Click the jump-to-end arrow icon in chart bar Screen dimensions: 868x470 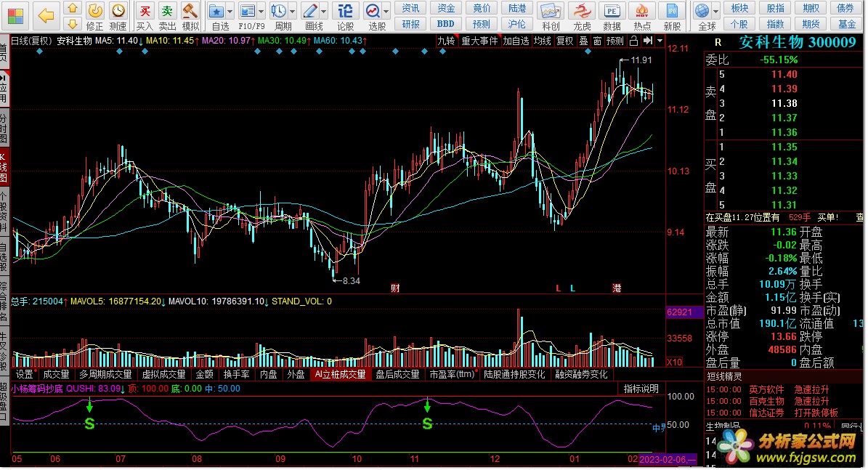pyautogui.click(x=648, y=41)
